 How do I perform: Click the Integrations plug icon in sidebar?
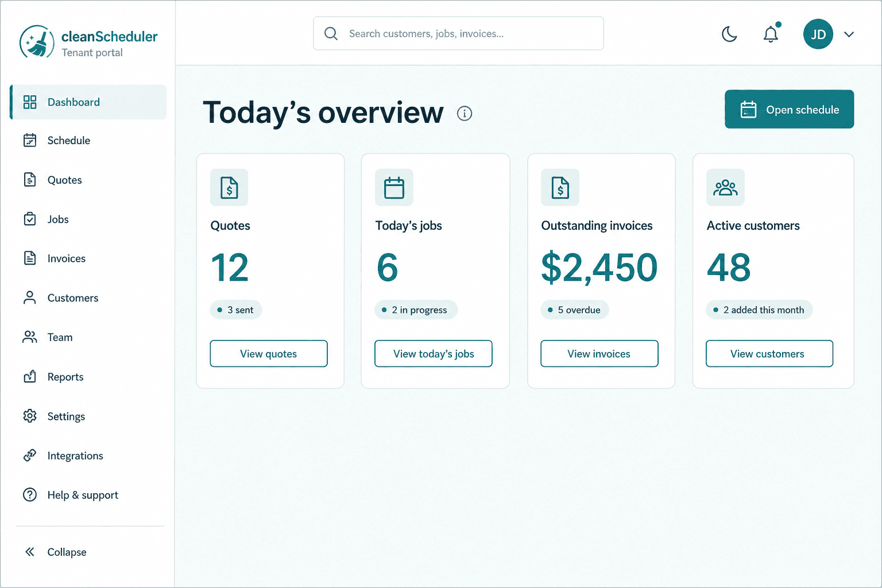pyautogui.click(x=30, y=455)
